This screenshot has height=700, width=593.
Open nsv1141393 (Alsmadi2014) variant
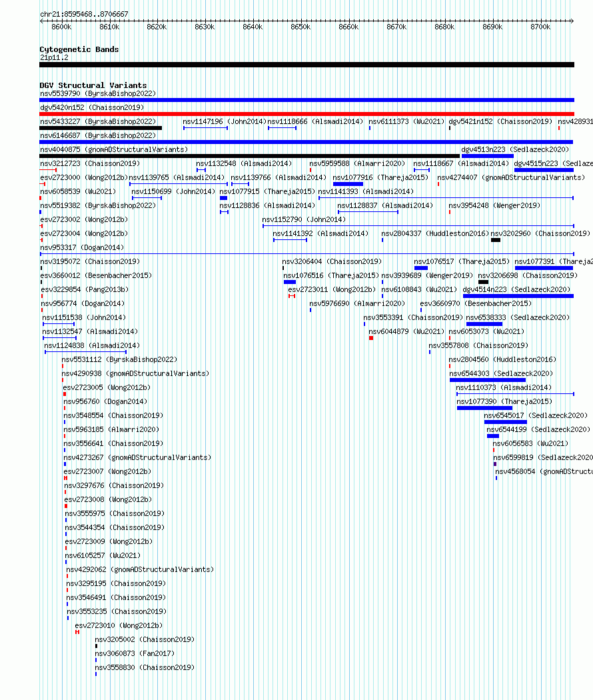click(365, 191)
